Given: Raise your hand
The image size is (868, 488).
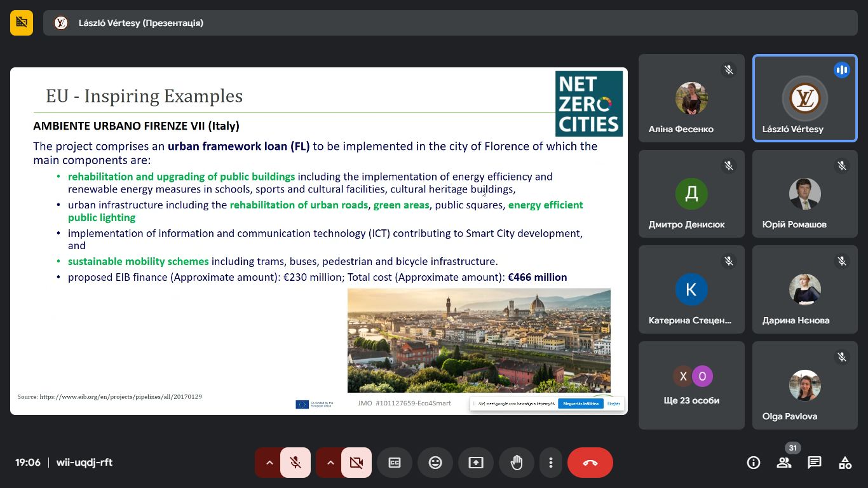Looking at the screenshot, I should pyautogui.click(x=517, y=463).
